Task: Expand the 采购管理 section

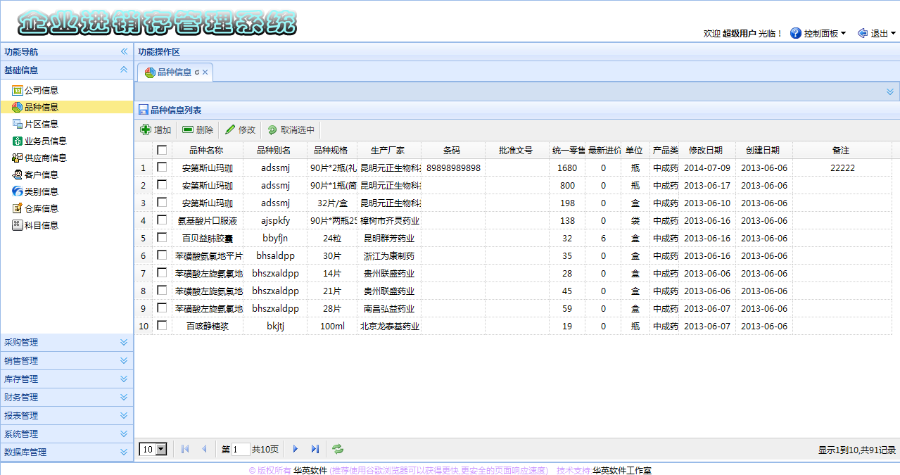Action: (x=124, y=342)
